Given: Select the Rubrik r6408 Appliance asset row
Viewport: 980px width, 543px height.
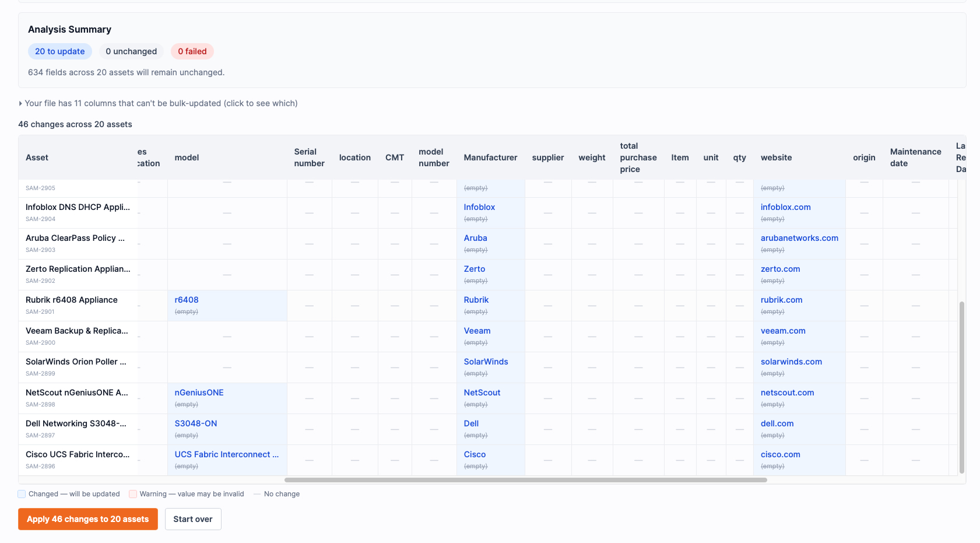Looking at the screenshot, I should tap(72, 300).
